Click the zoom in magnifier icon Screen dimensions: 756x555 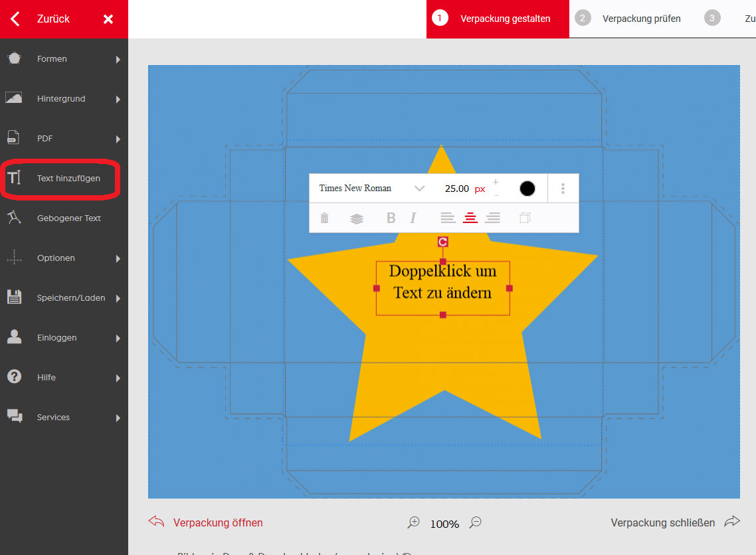(414, 522)
